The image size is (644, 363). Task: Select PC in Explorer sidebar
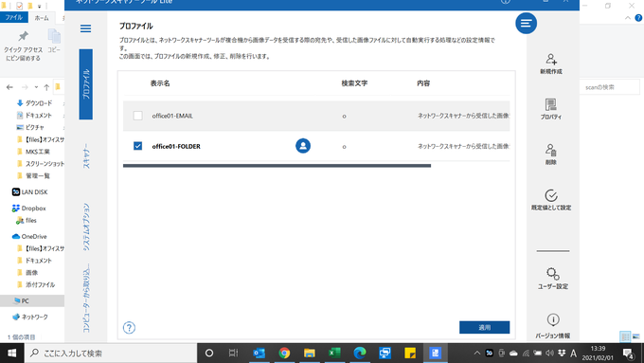(22, 301)
